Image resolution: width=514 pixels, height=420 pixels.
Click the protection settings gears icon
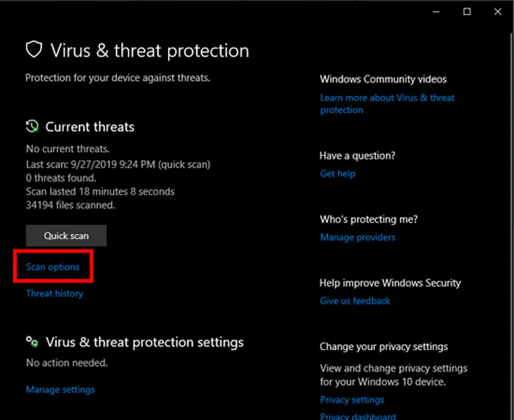32,342
